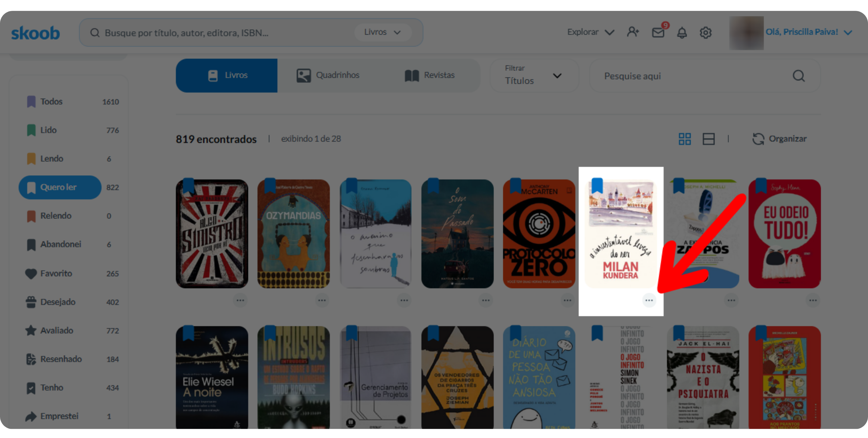The width and height of the screenshot is (868, 438).
Task: Open Gerenciamento de Projetos cover
Action: coord(375,378)
